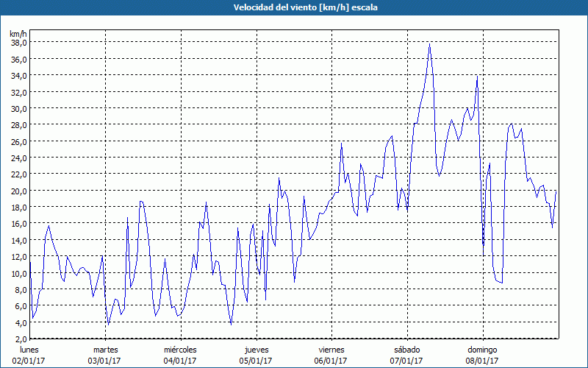Click the highest wind speed peak on the line
The width and height of the screenshot is (588, 368).
[429, 44]
